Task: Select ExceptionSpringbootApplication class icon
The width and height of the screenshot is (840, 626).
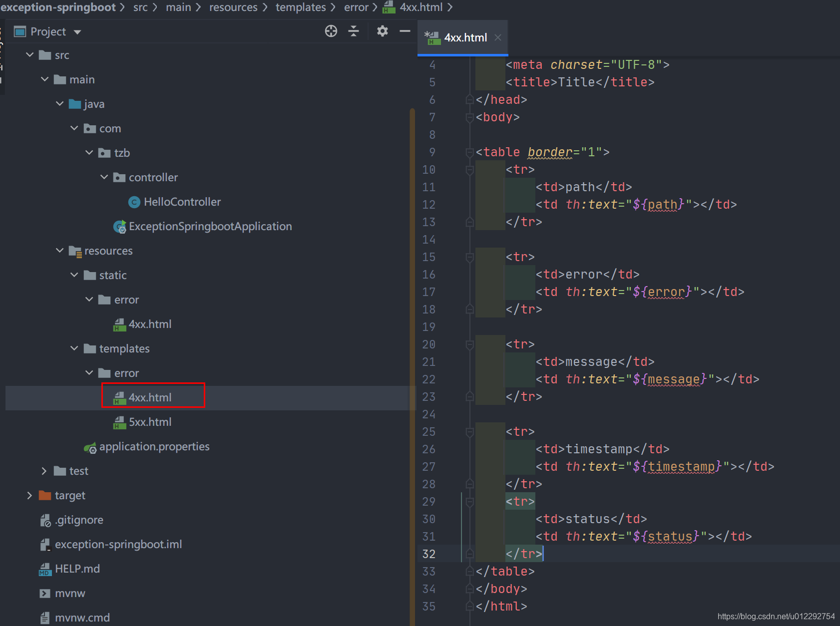Action: tap(120, 227)
